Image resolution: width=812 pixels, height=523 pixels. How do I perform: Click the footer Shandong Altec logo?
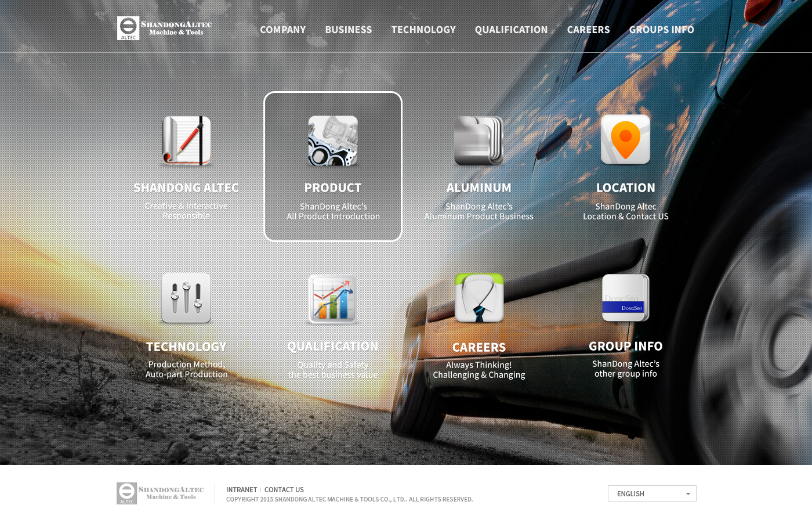coord(160,493)
